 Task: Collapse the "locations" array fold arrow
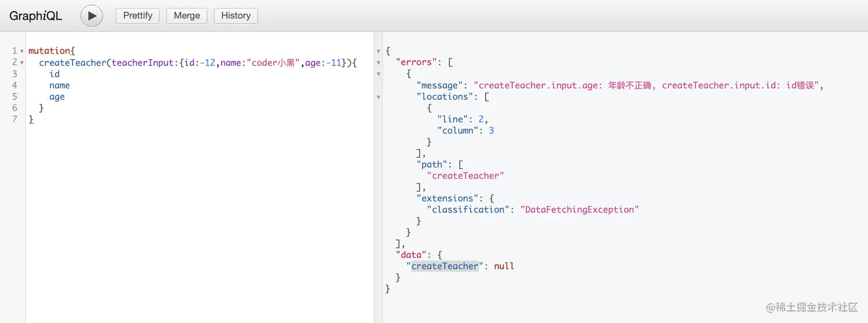point(378,97)
